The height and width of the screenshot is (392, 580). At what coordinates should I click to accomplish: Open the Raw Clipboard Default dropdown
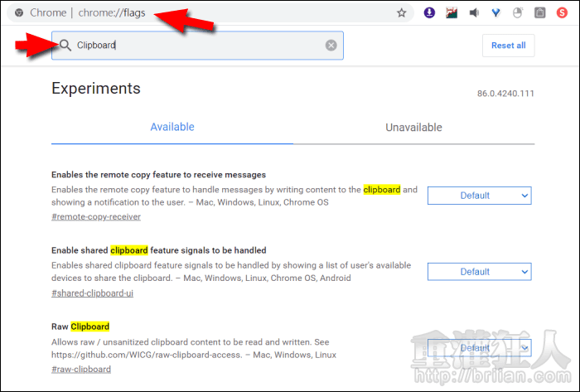click(x=479, y=348)
